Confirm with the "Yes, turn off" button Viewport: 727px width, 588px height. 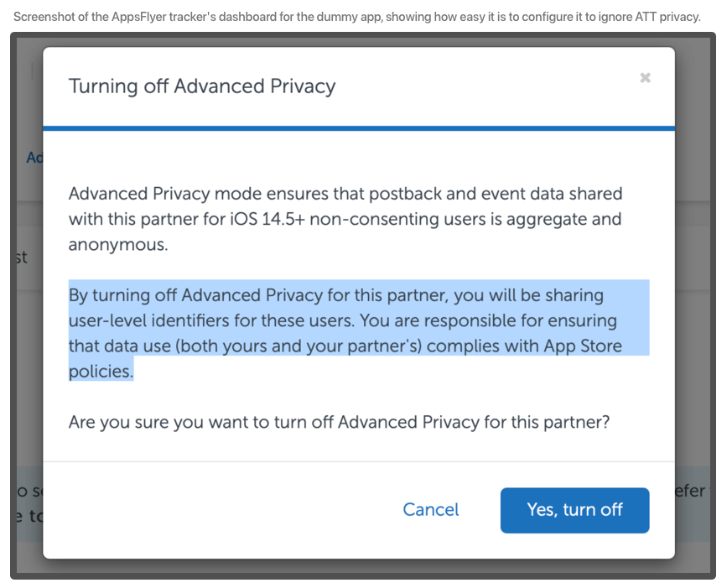pyautogui.click(x=574, y=510)
